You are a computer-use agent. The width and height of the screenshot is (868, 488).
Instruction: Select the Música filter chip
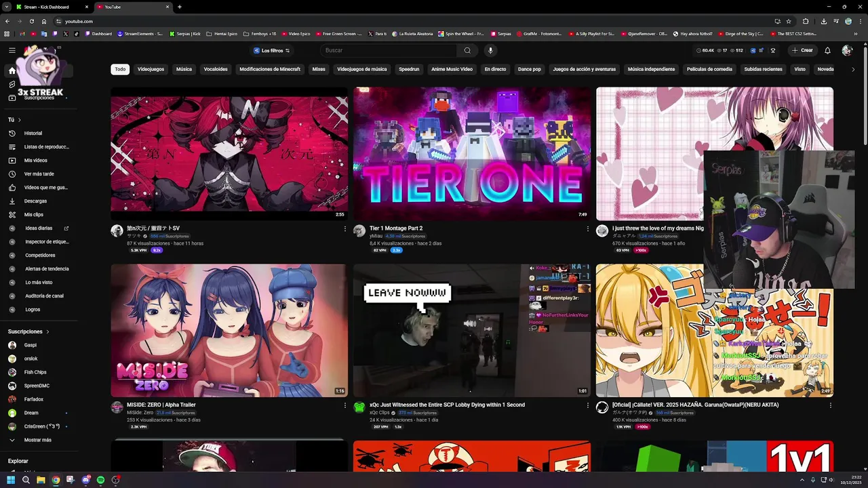click(x=184, y=69)
